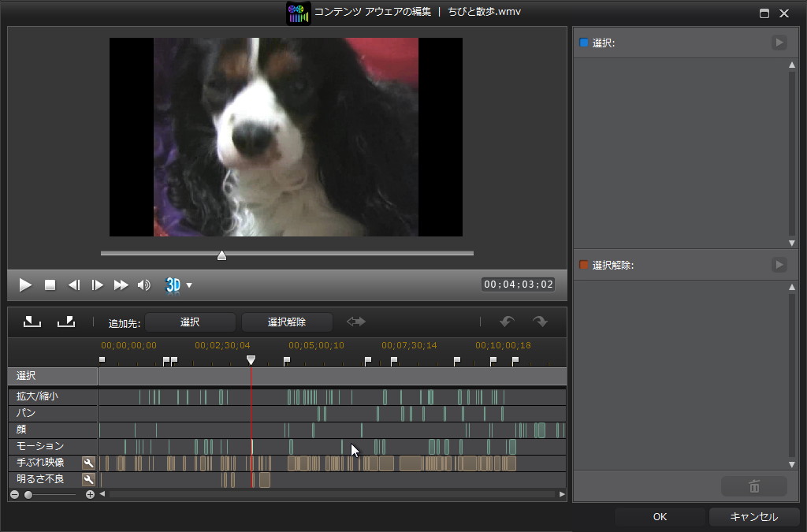Open the 3D mode dropdown arrow

[x=189, y=285]
